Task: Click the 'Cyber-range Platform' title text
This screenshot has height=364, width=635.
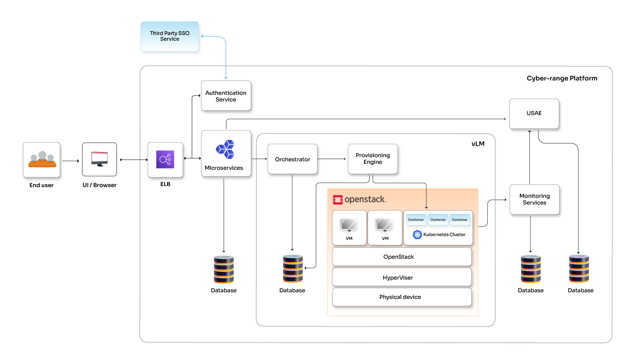Action: (562, 78)
